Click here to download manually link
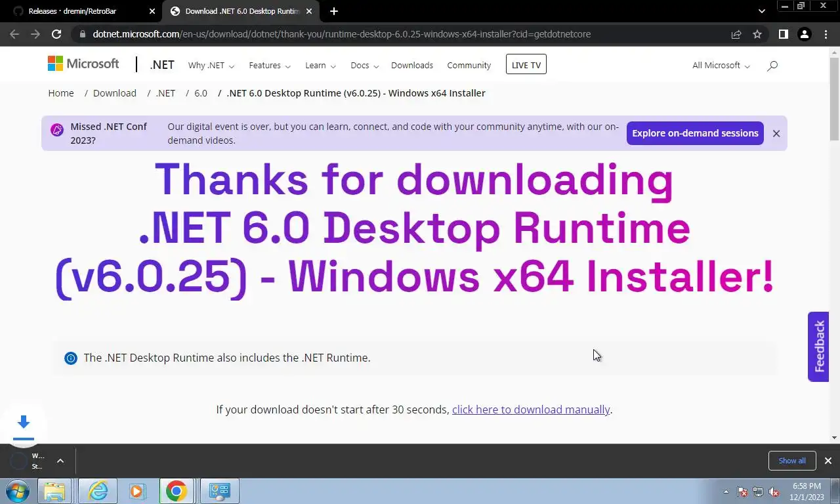840x504 pixels. (531, 409)
